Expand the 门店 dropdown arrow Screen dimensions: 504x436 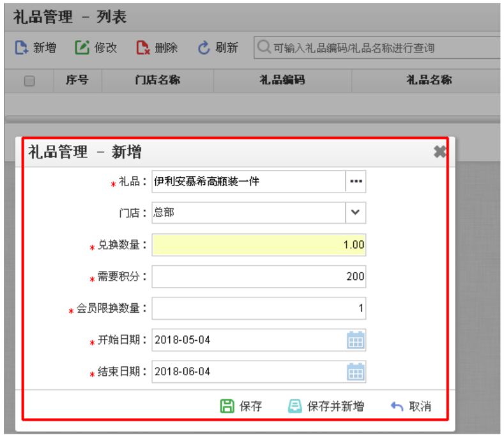click(x=356, y=213)
